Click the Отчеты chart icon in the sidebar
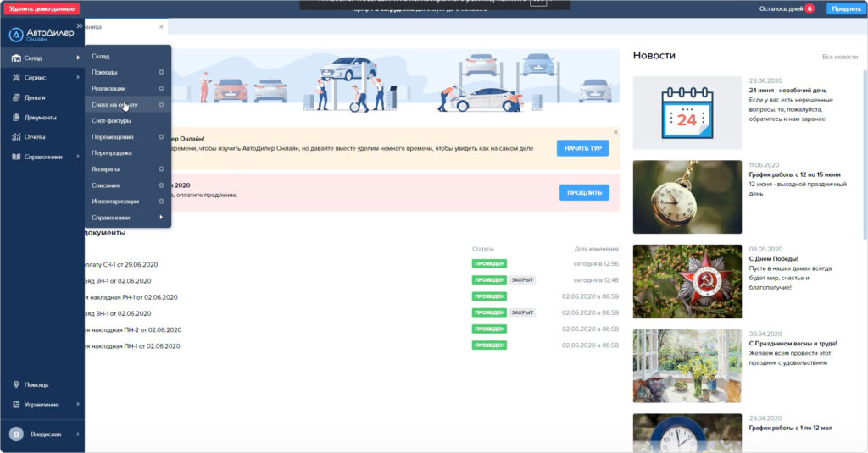Image resolution: width=868 pixels, height=453 pixels. 16,136
